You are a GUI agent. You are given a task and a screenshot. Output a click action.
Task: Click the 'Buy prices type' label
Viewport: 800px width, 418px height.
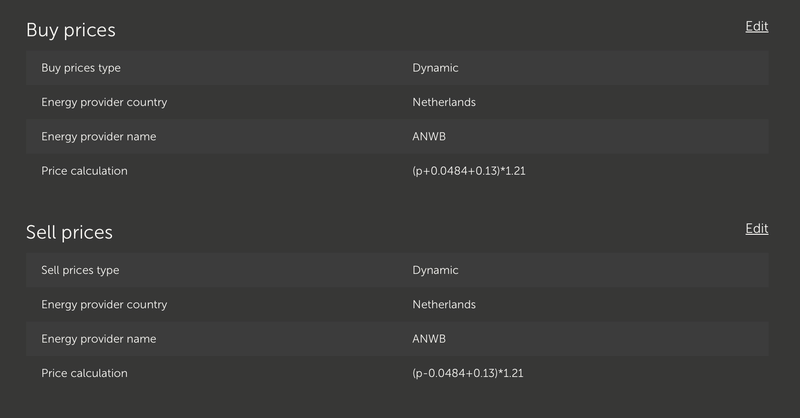click(81, 68)
